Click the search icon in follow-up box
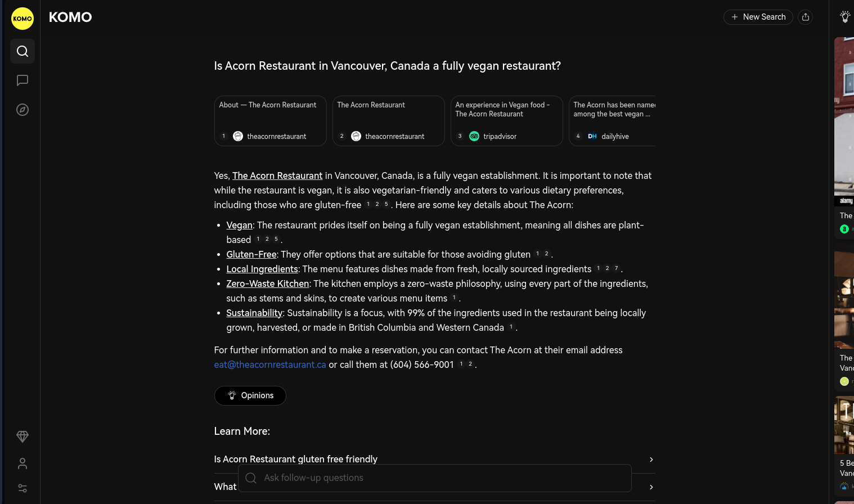 251,478
